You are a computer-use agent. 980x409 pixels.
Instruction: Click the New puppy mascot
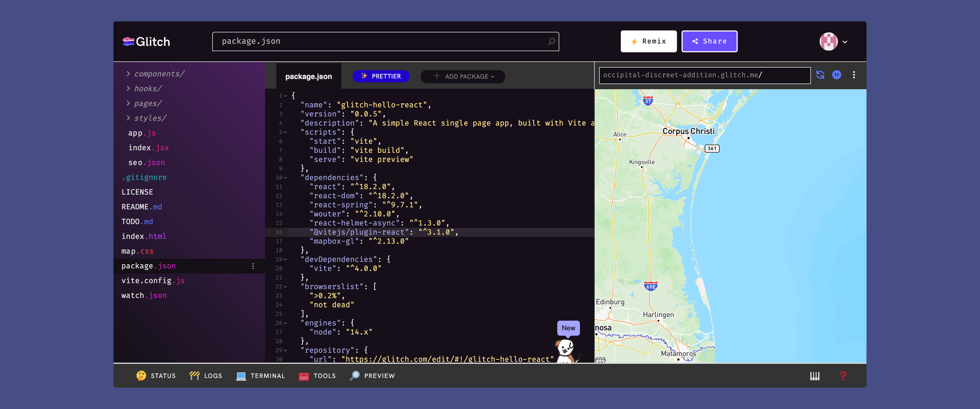[566, 349]
